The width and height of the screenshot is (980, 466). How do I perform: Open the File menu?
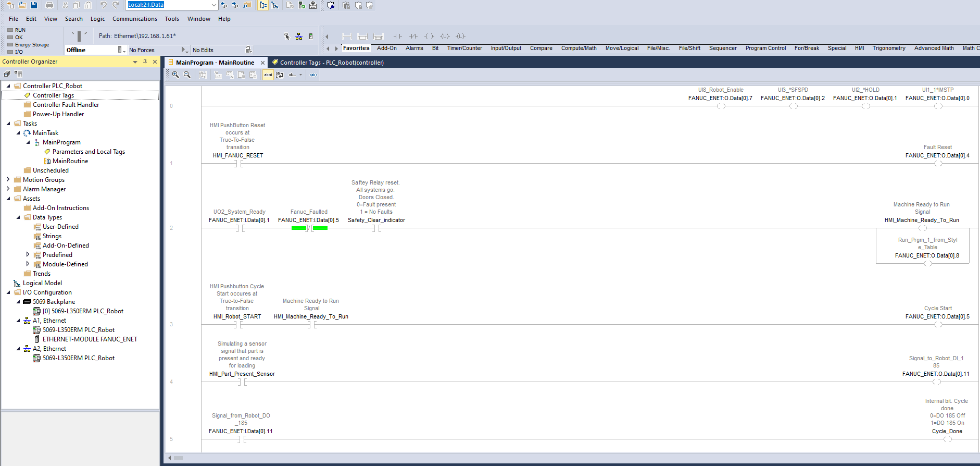click(x=14, y=19)
